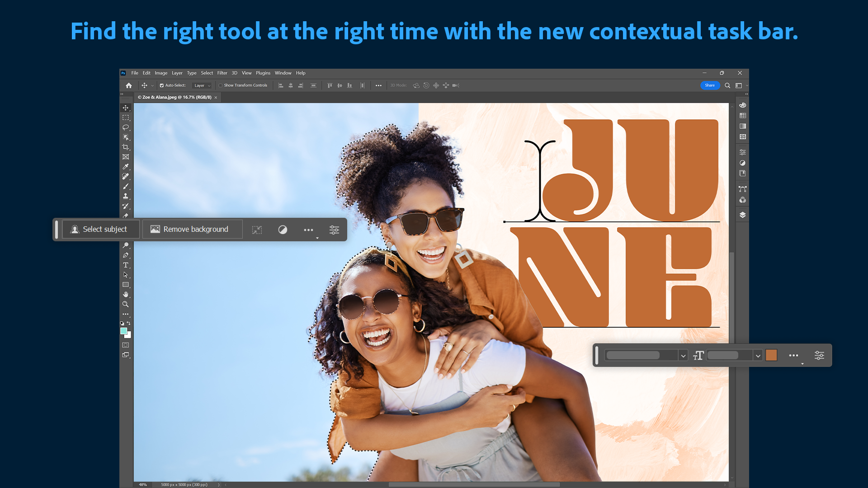The height and width of the screenshot is (488, 868).
Task: Select the Zoom tool
Action: (126, 304)
